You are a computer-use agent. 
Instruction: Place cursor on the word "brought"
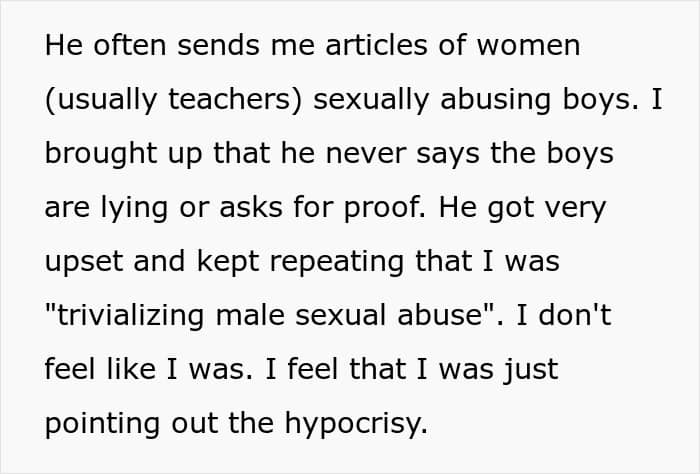point(101,153)
